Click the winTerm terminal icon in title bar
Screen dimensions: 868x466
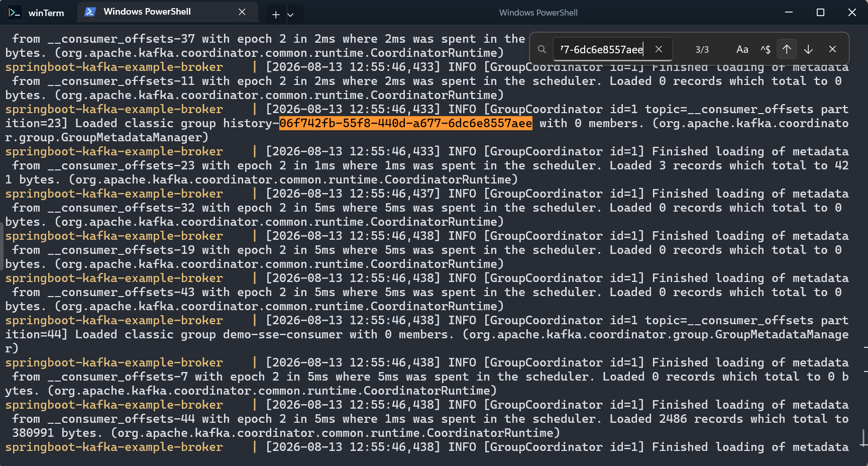coord(15,13)
